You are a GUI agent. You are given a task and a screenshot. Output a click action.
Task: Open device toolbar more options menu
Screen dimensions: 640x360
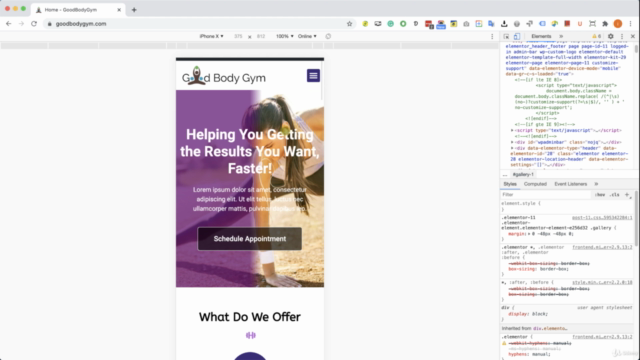coord(492,36)
